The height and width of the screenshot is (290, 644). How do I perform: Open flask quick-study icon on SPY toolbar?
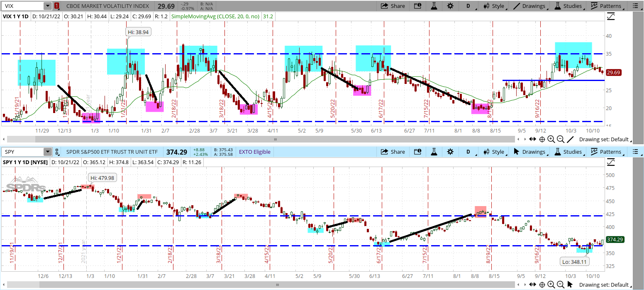(x=434, y=152)
